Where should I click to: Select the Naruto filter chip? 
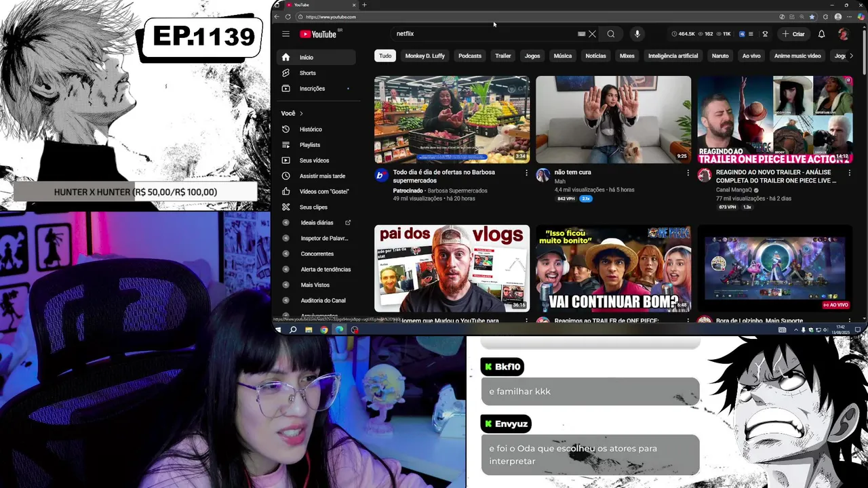tap(720, 56)
